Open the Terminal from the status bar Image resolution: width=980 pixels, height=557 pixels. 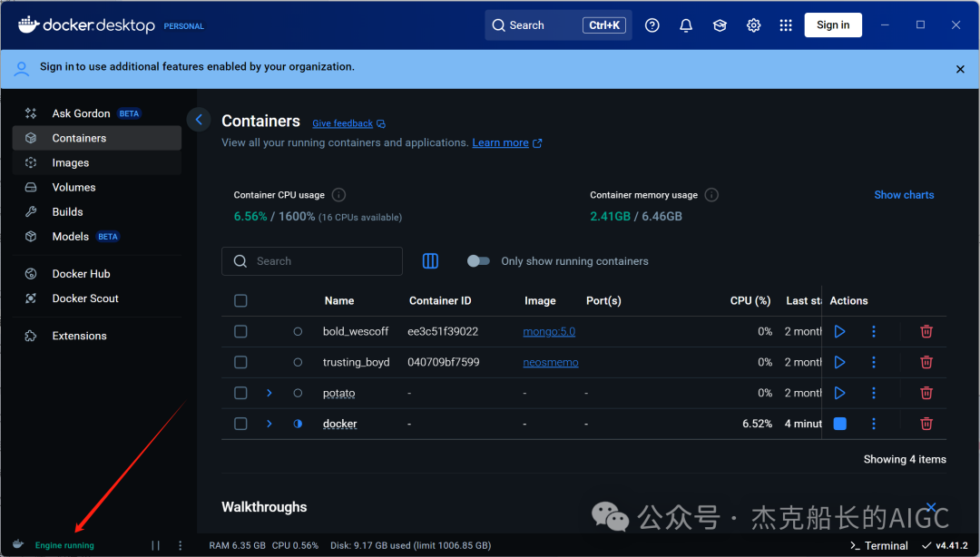coord(878,546)
